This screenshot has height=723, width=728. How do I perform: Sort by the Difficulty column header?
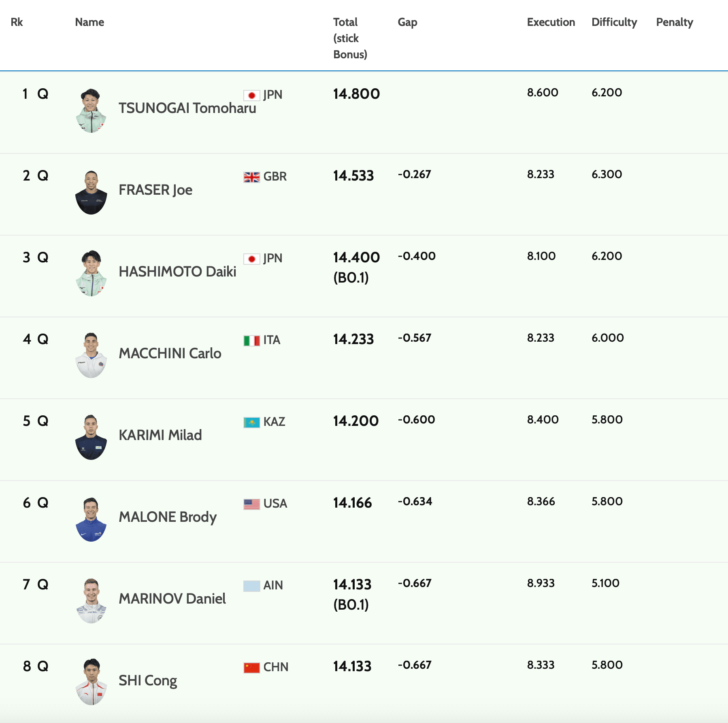614,22
